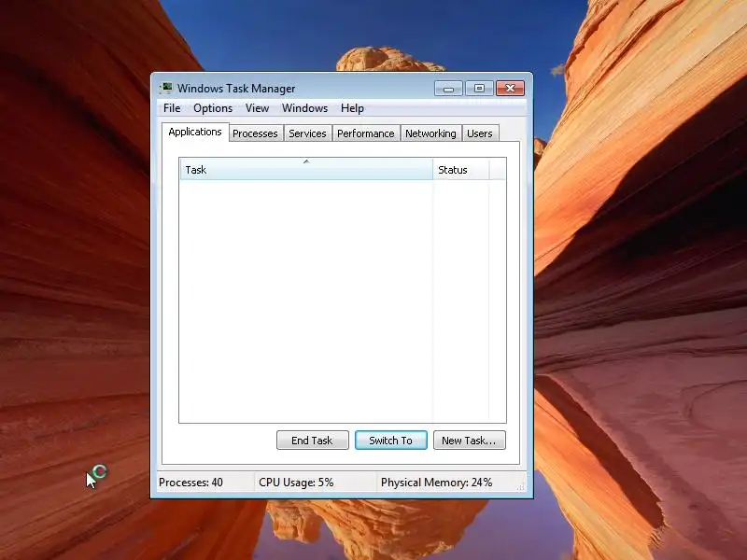This screenshot has width=747, height=560.
Task: Switch to the Processes tab
Action: coord(255,133)
